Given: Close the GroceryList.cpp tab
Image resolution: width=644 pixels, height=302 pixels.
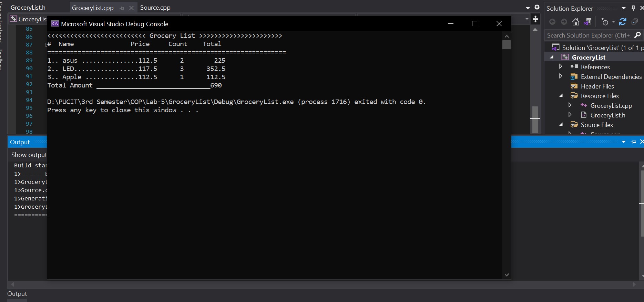Looking at the screenshot, I should [x=131, y=8].
